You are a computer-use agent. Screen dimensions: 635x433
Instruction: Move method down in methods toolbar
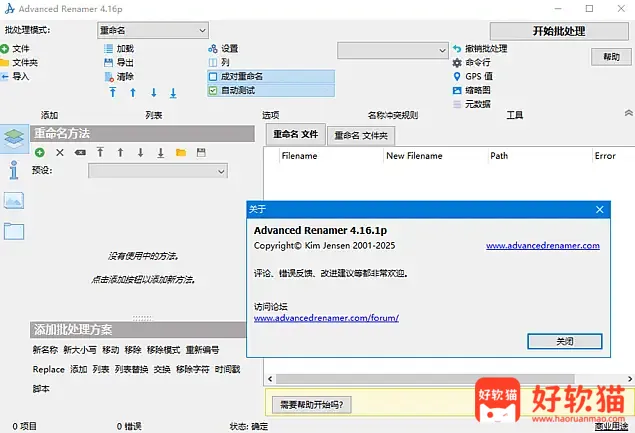pos(141,153)
